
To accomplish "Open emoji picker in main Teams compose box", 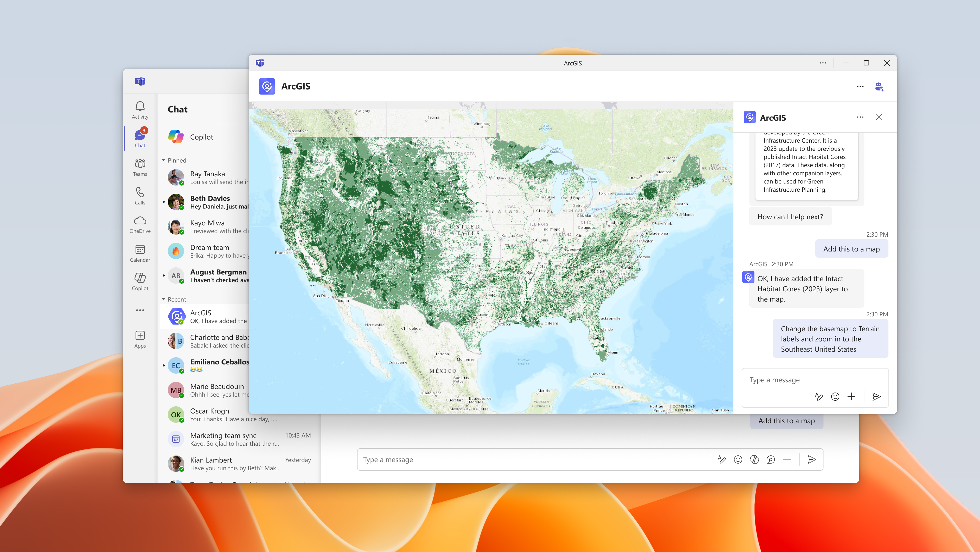I will pos(738,459).
